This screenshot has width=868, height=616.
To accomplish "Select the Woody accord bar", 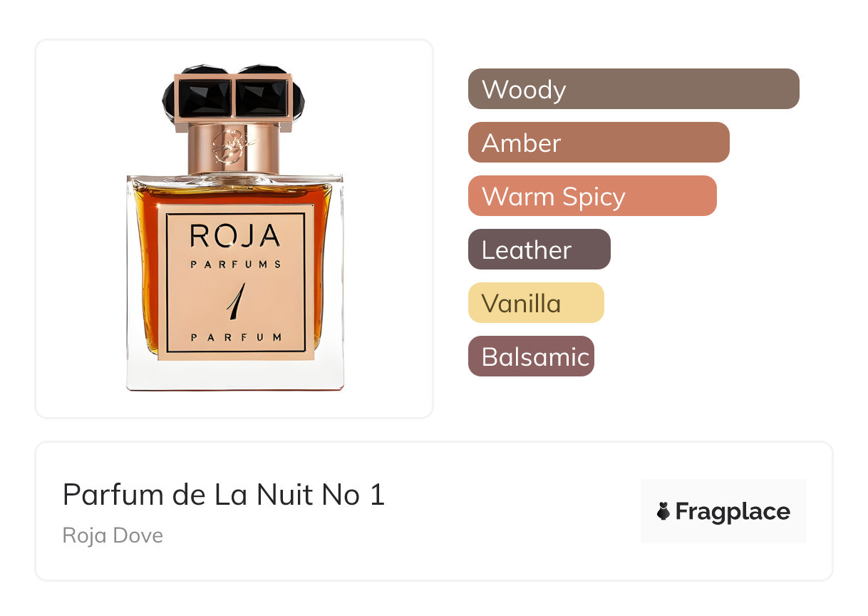I will (634, 89).
